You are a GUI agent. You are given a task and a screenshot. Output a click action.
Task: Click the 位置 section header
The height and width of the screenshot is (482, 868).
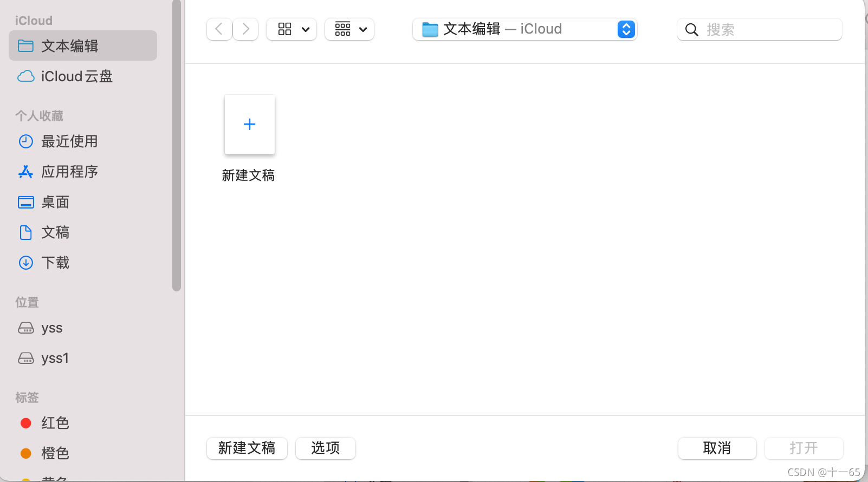[27, 302]
